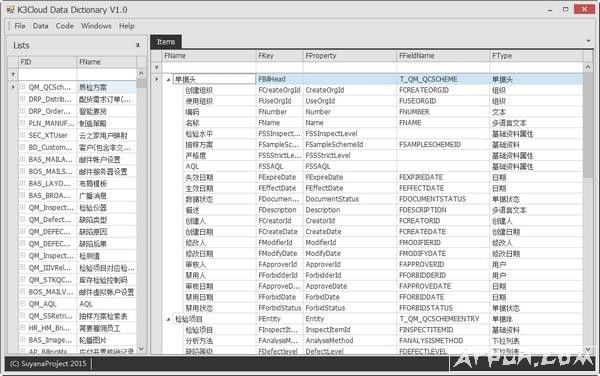Click the FCreateOrgId cell
The image size is (600, 376).
[279, 90]
